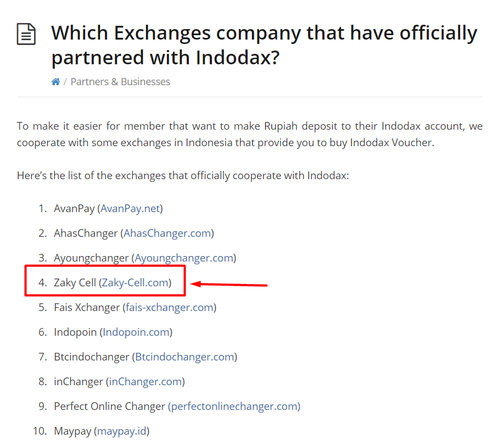This screenshot has height=444, width=504.
Task: Open the Btcindochanger.com link
Action: (185, 357)
